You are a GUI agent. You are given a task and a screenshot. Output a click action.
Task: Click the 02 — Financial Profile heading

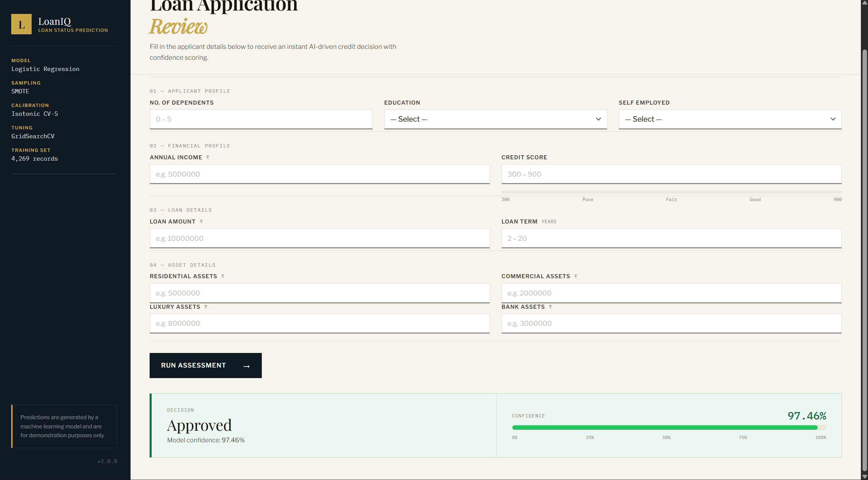click(x=190, y=146)
